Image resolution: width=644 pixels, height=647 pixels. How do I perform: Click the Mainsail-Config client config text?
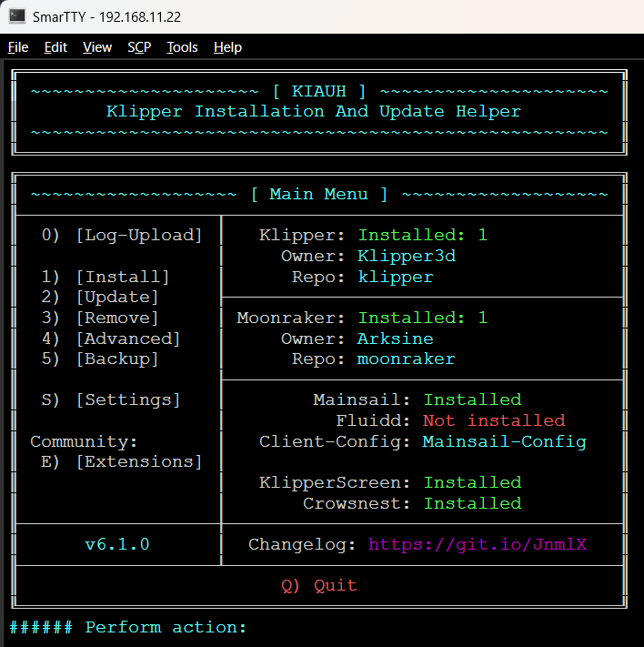point(505,442)
